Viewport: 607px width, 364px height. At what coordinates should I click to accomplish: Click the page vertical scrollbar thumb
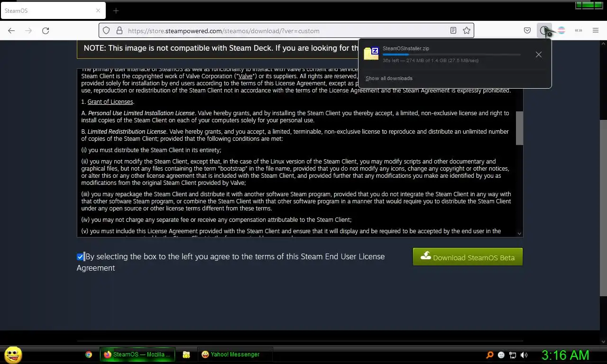tap(603, 208)
